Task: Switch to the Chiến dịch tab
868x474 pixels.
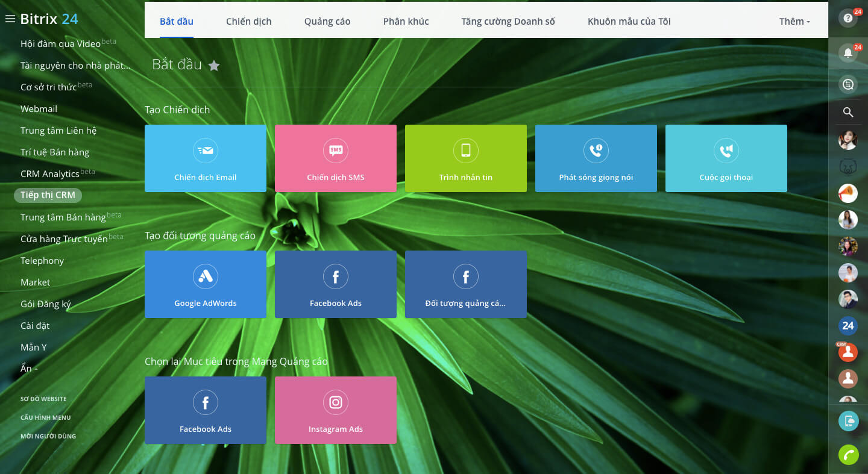Action: 248,21
